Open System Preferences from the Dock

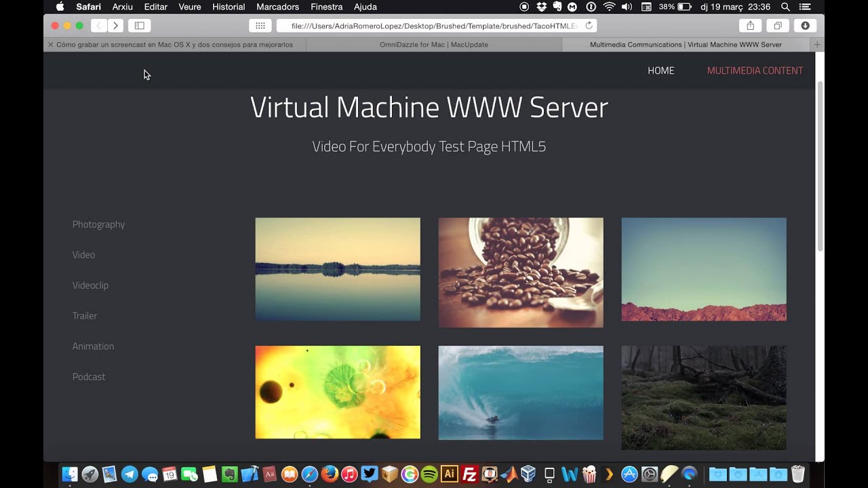(x=649, y=474)
